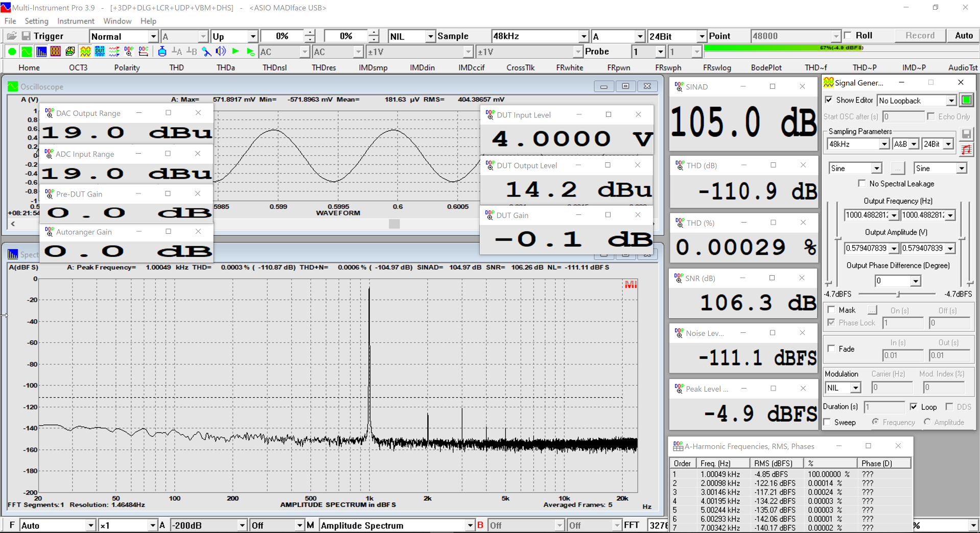Image resolution: width=980 pixels, height=533 pixels.
Task: Open the DUT Test Plan icon
Action: [x=100, y=52]
